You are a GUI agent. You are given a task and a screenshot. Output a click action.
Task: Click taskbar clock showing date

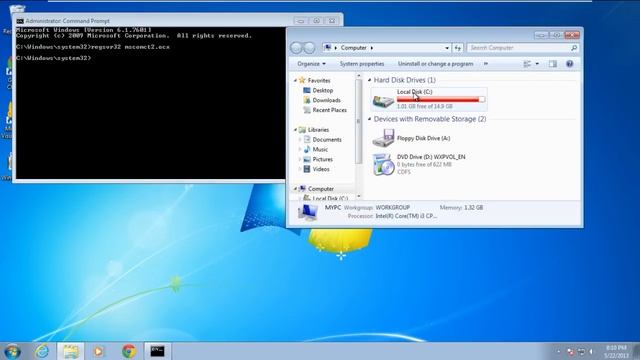(616, 351)
